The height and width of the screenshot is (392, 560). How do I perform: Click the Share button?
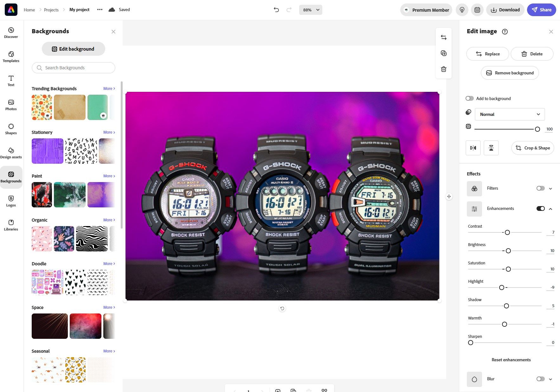(x=542, y=10)
